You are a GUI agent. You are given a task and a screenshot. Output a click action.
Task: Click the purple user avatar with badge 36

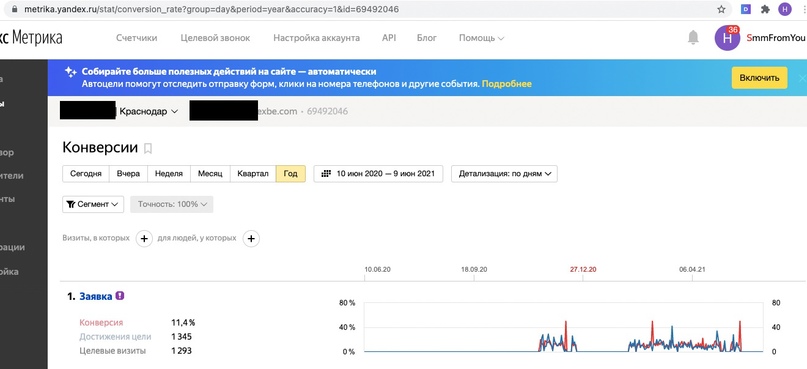(727, 38)
